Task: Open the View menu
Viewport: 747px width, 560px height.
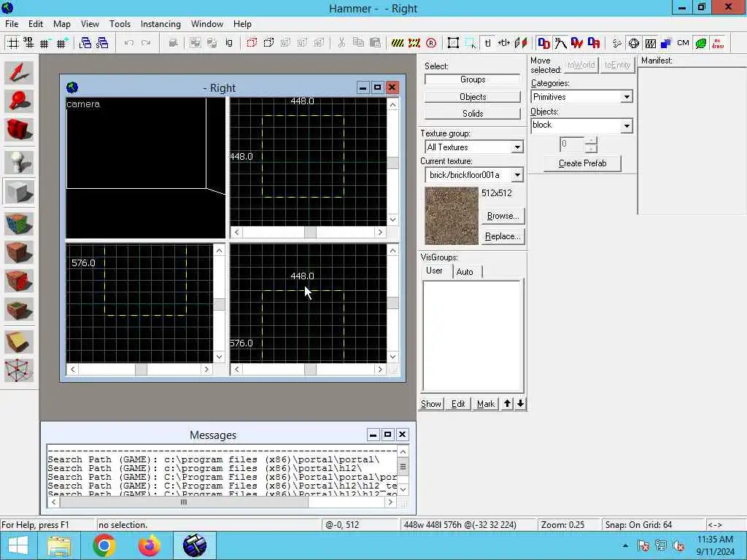Action: 90,24
